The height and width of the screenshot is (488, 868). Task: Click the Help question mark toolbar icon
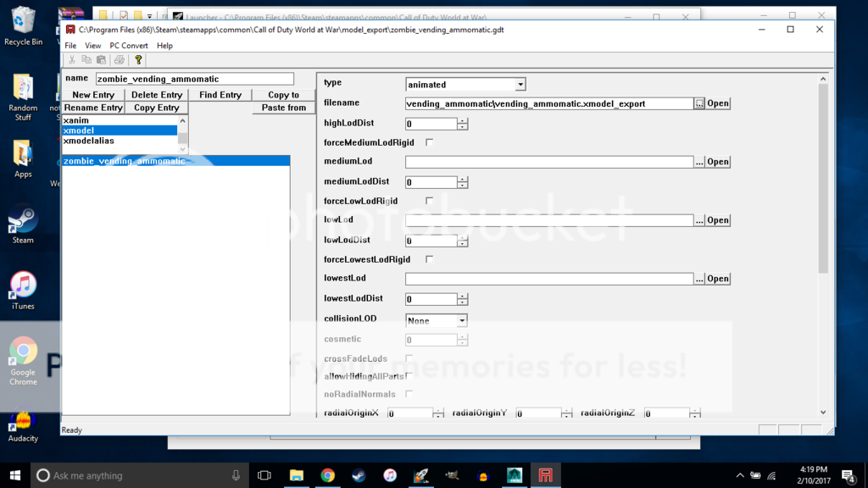pos(138,60)
